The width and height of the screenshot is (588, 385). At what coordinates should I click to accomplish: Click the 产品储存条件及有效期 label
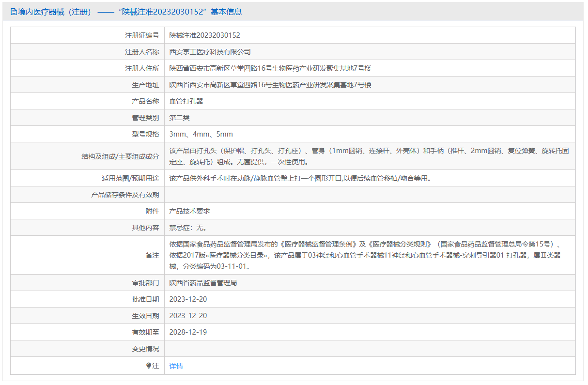125,195
